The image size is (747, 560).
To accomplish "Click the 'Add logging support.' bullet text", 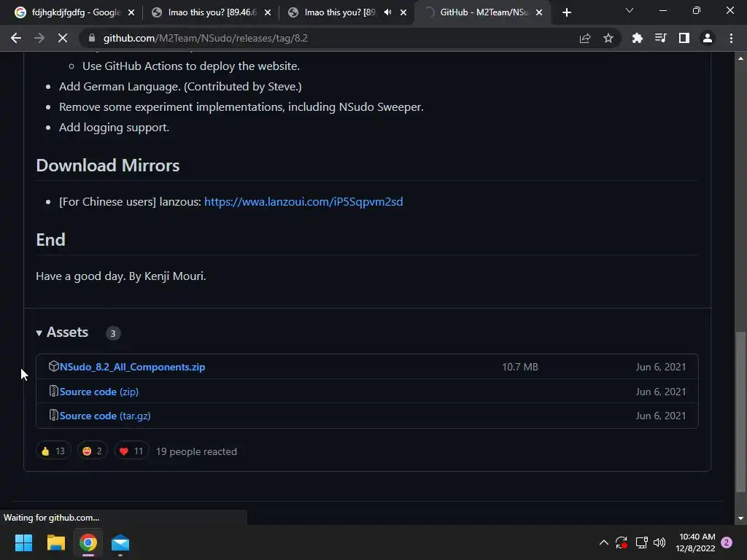I will pyautogui.click(x=114, y=127).
